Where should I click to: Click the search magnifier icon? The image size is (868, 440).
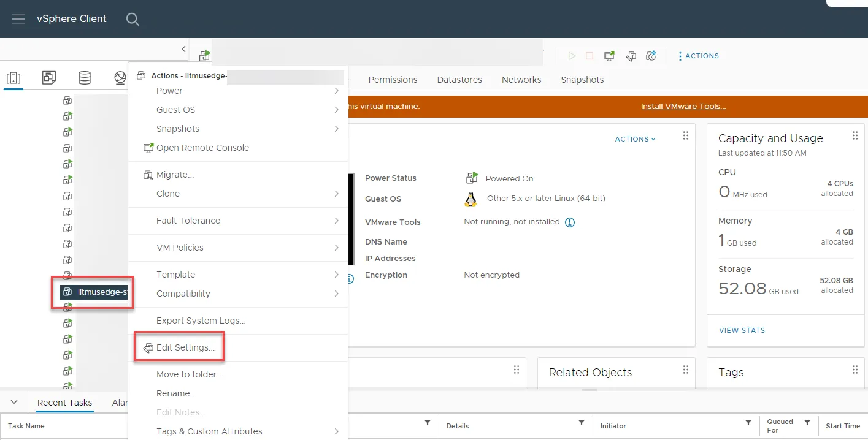click(133, 19)
